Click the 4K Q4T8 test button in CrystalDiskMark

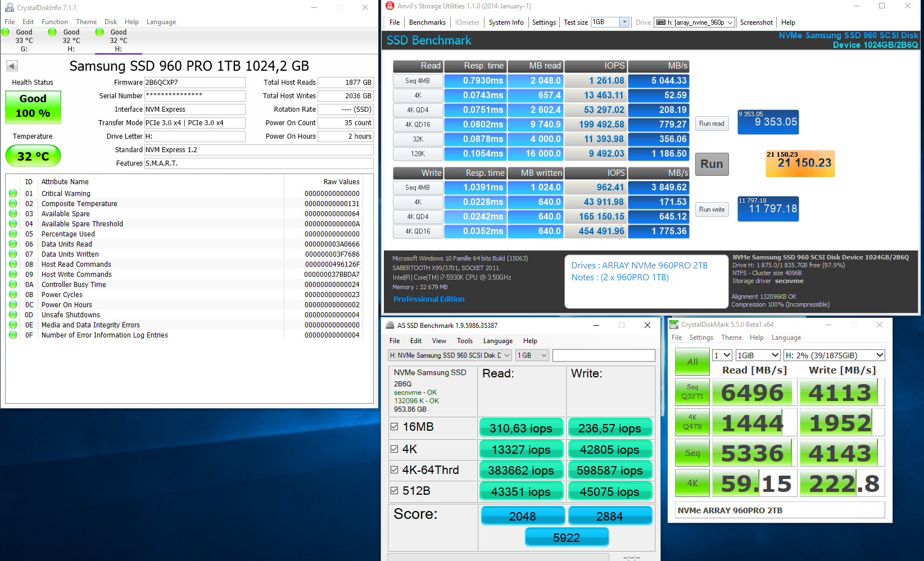tap(692, 422)
